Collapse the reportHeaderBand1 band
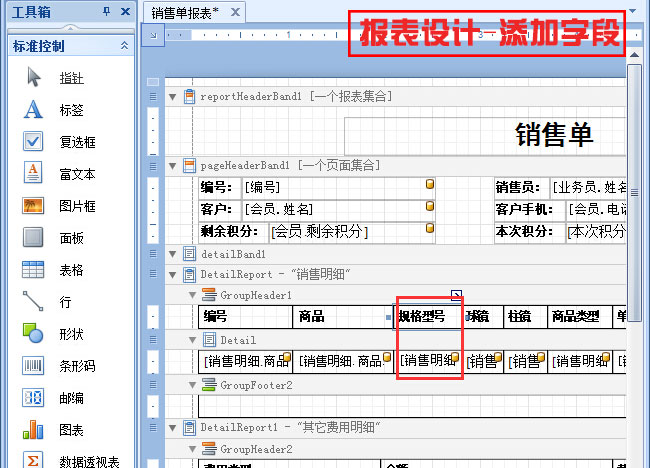The width and height of the screenshot is (650, 468). click(x=173, y=97)
